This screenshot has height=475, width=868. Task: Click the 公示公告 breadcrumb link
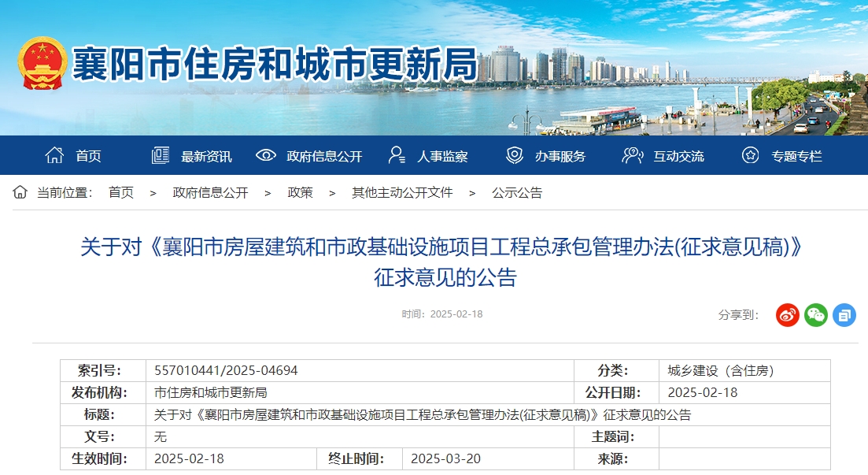coord(517,192)
